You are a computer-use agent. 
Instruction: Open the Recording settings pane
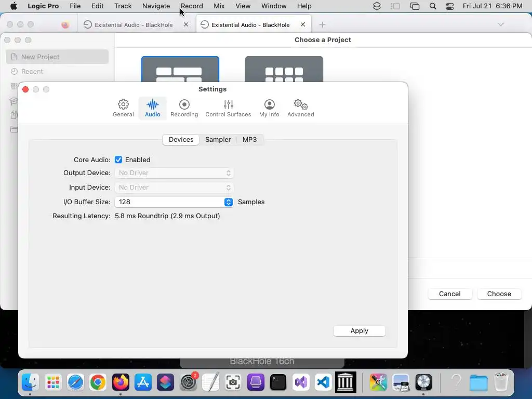pos(184,108)
